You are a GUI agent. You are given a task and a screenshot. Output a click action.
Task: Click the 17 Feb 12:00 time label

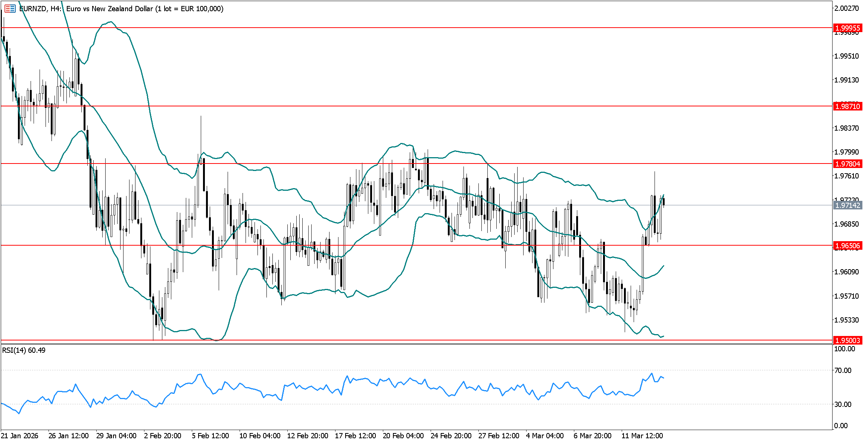[355, 436]
